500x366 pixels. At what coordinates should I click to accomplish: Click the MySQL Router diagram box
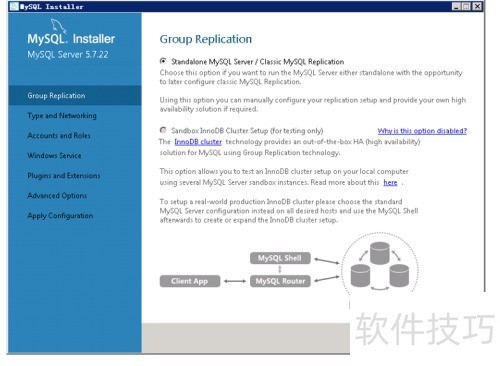click(x=280, y=281)
